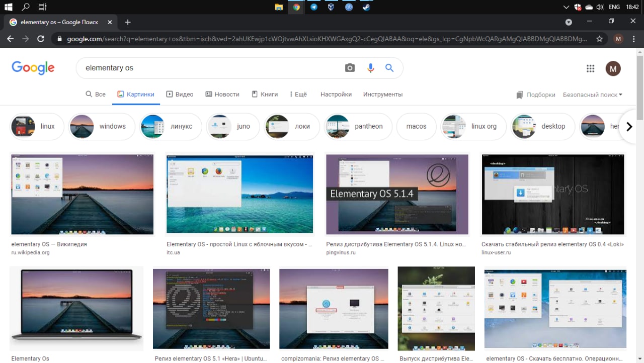The height and width of the screenshot is (363, 644).
Task: Click the Windows Security tray icon
Action: pos(578,7)
